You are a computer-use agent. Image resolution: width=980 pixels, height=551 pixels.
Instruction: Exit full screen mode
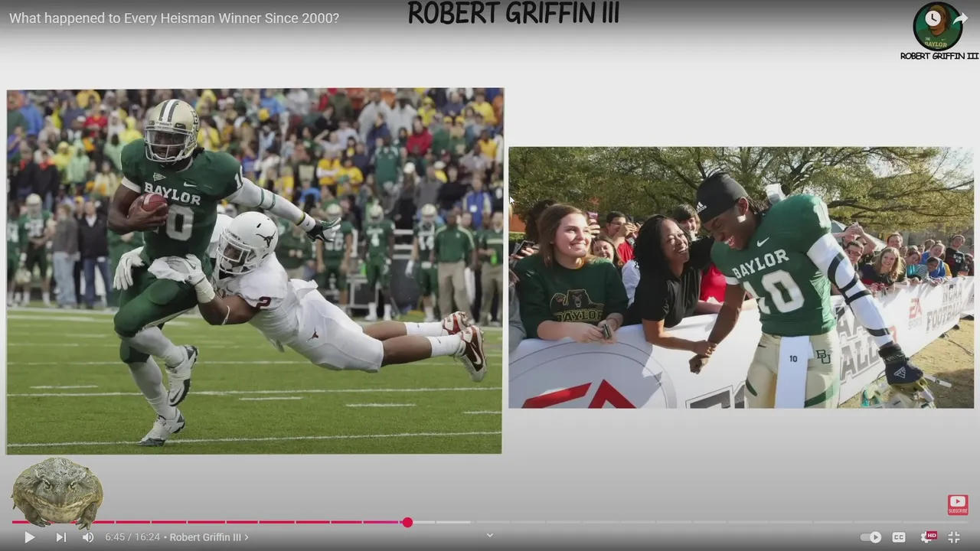point(954,537)
